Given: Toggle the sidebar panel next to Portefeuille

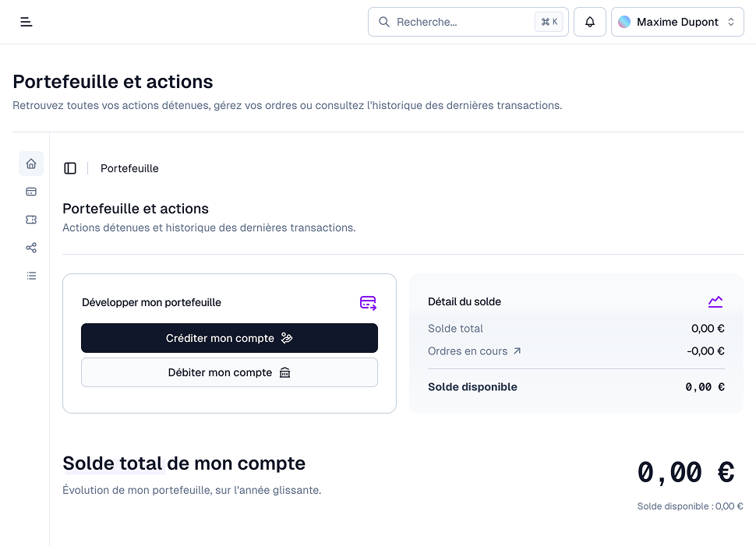Looking at the screenshot, I should click(70, 168).
